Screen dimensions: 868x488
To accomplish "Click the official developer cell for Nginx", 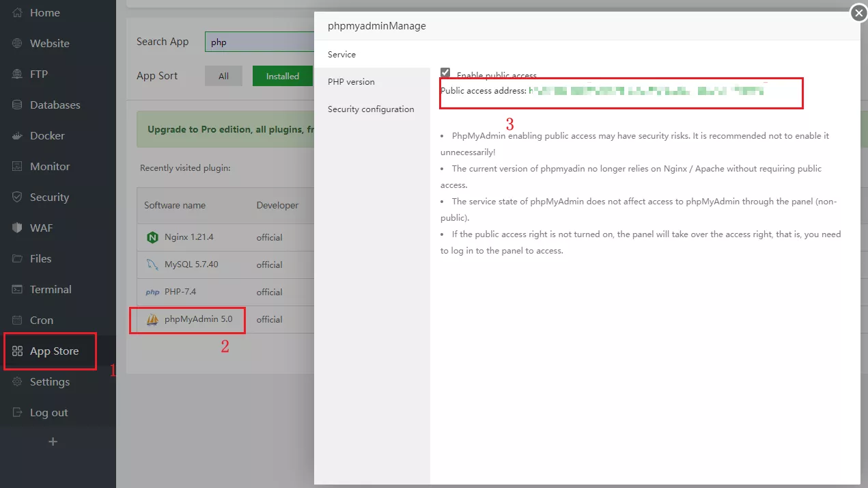I will tap(270, 238).
